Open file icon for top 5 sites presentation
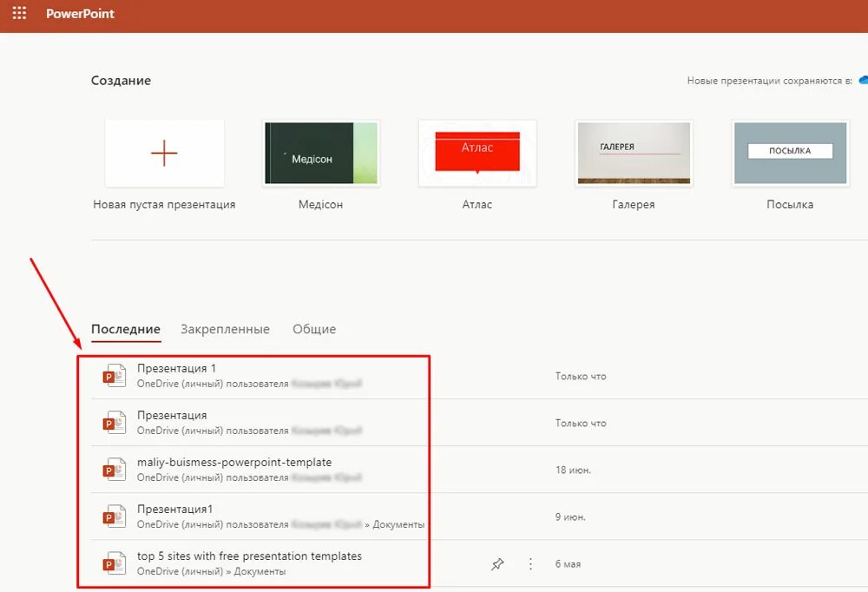Viewport: 868px width, 592px height. click(x=115, y=563)
